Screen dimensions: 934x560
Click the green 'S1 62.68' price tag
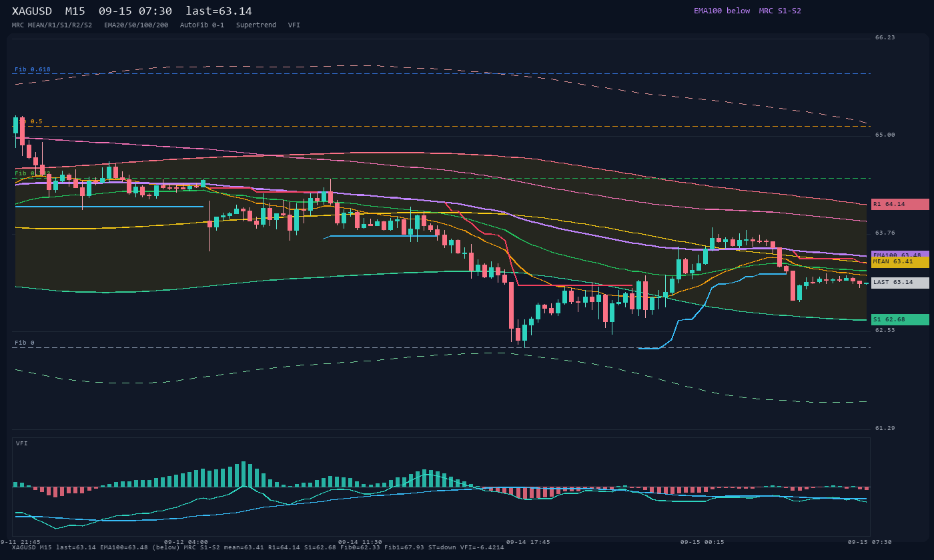click(900, 319)
